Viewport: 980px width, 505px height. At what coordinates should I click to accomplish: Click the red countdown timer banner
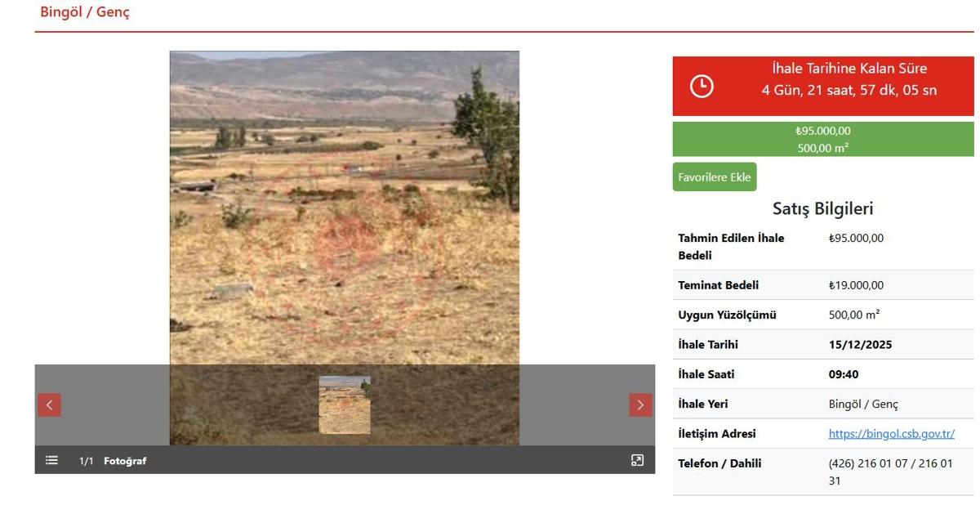point(823,86)
